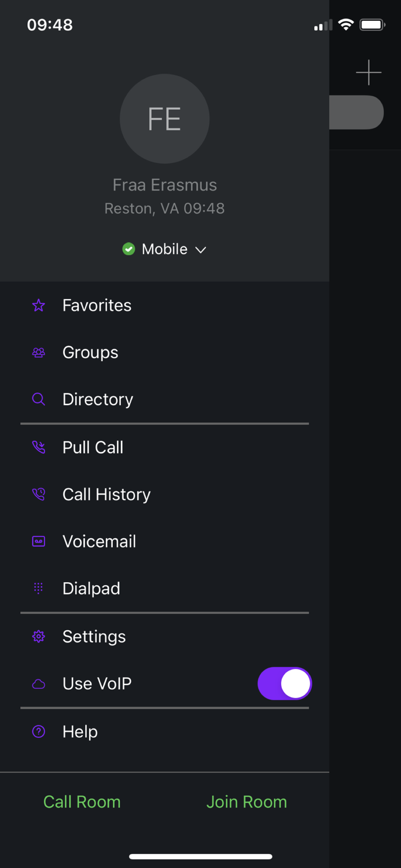Tap the plus icon at top right

(369, 73)
